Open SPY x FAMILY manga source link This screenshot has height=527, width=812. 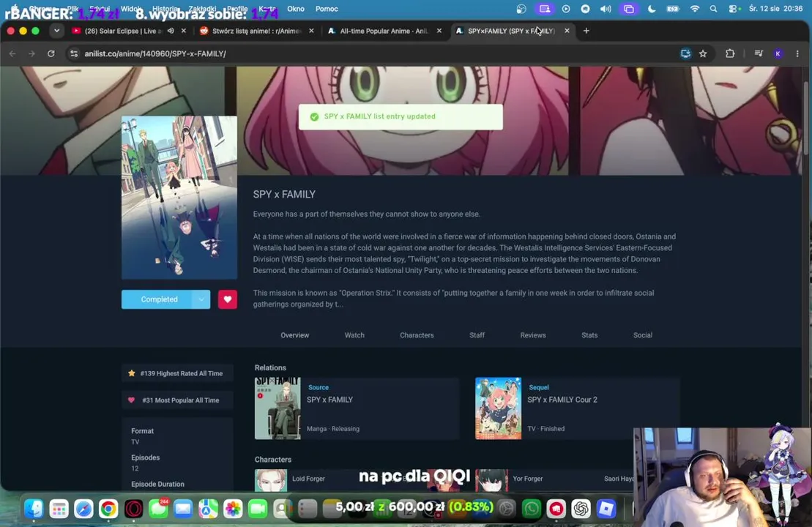pos(329,400)
